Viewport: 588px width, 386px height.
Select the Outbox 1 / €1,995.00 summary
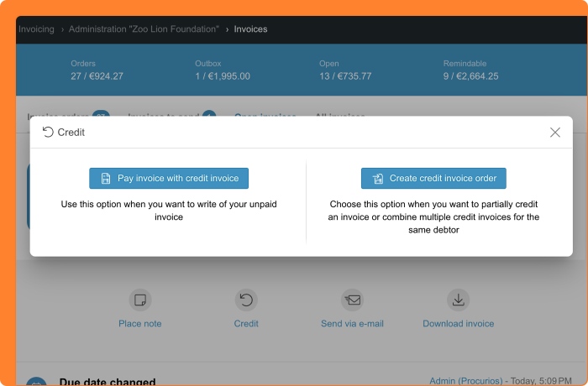(x=223, y=70)
